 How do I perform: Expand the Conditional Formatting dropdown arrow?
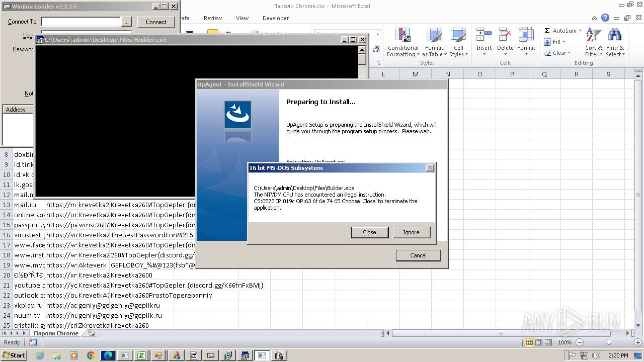point(418,55)
